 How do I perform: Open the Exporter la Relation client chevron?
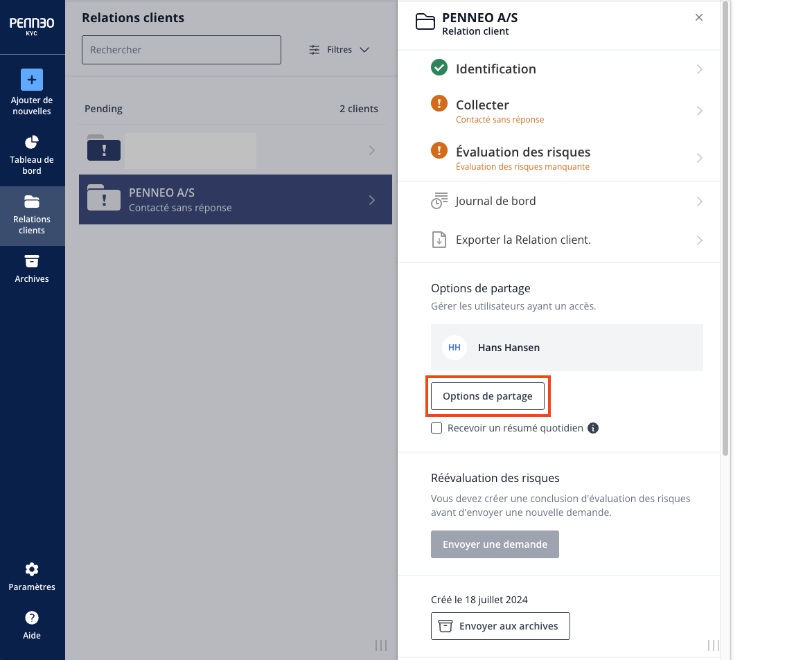(699, 240)
